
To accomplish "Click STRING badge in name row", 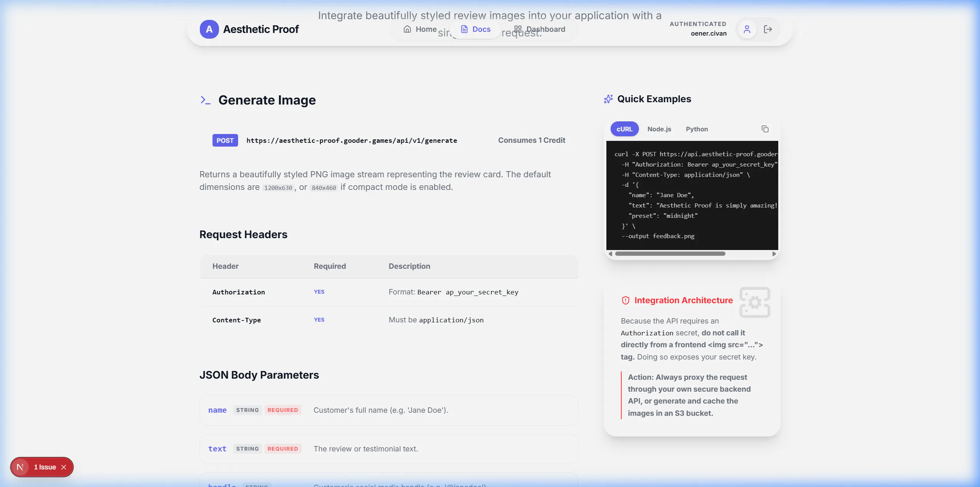I will tap(247, 410).
